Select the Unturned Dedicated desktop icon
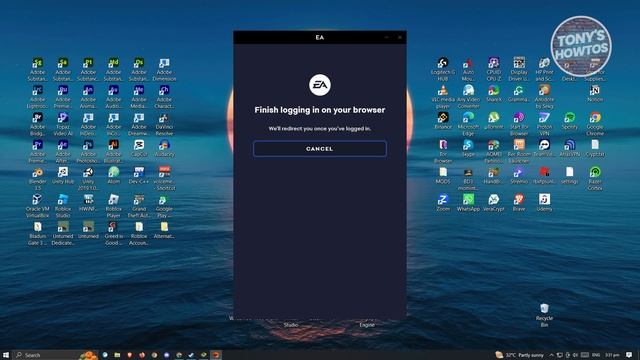The height and width of the screenshot is (360, 640). [x=63, y=233]
